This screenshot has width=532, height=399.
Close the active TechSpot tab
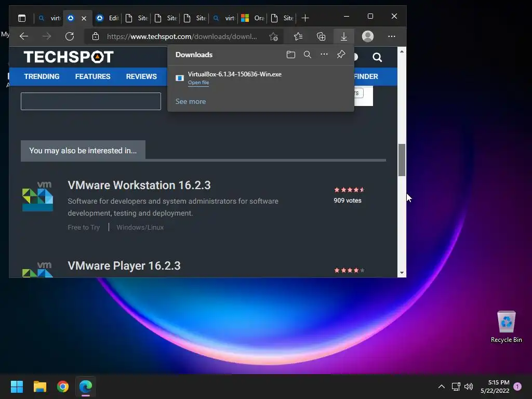click(x=84, y=18)
